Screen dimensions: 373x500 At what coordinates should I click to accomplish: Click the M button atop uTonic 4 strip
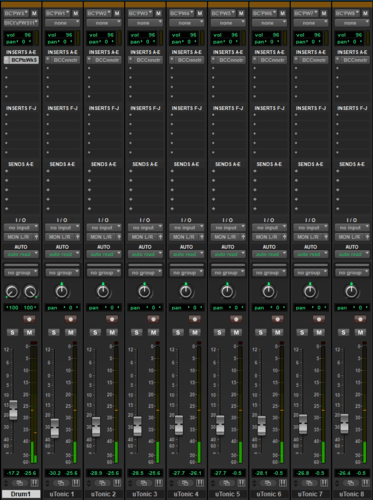tap(200, 13)
